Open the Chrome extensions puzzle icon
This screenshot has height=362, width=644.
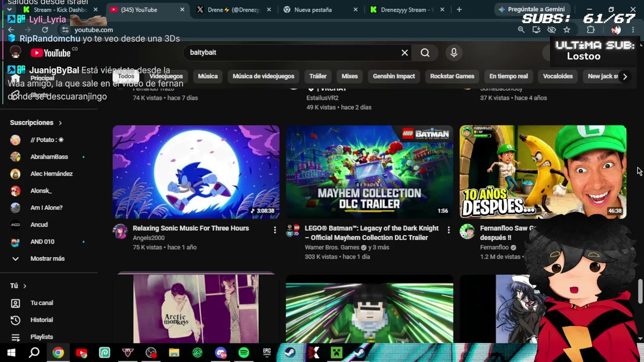click(591, 30)
